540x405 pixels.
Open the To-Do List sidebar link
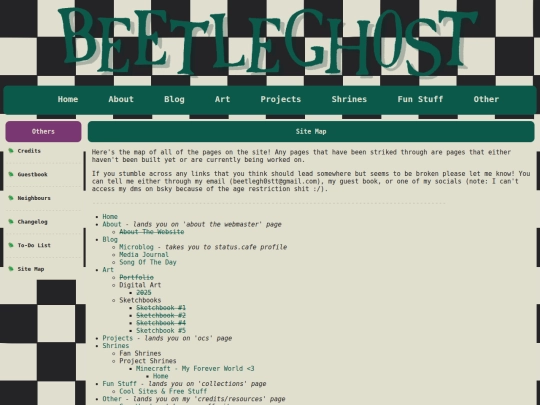tap(34, 245)
